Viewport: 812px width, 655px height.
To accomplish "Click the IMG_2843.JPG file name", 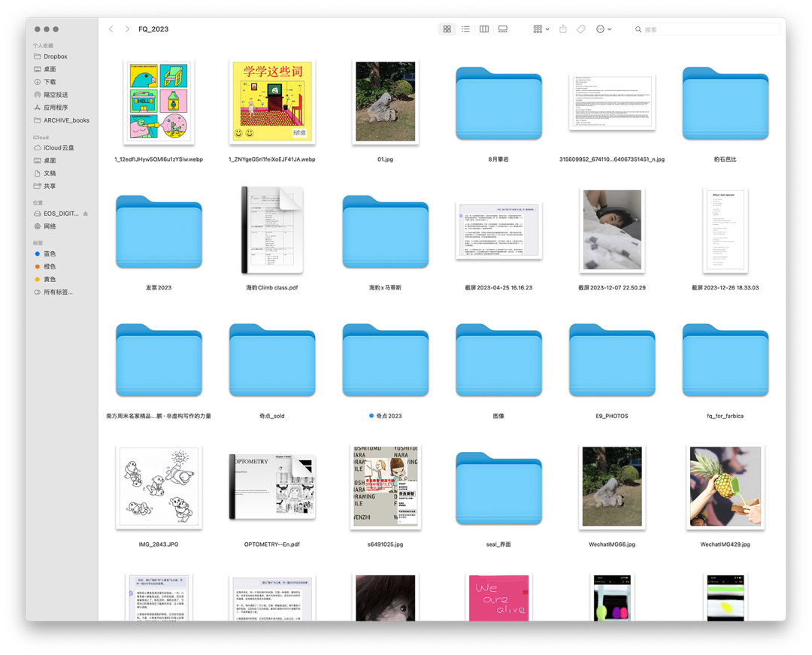I will 159,544.
